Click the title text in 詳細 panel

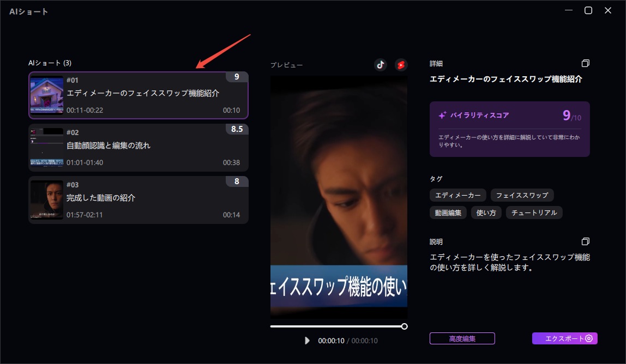(505, 79)
